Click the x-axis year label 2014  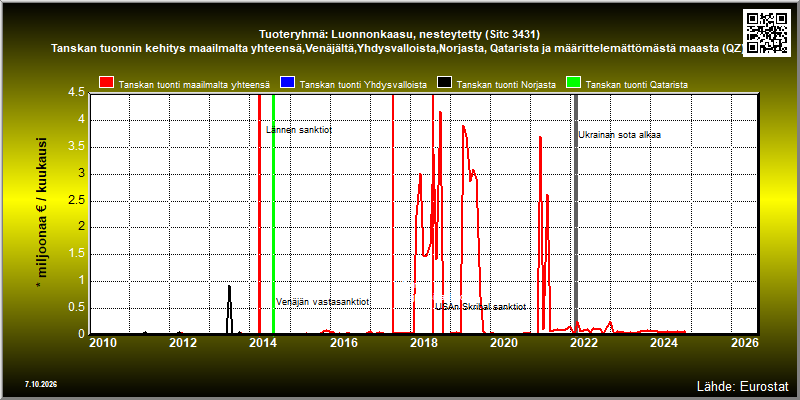click(263, 343)
